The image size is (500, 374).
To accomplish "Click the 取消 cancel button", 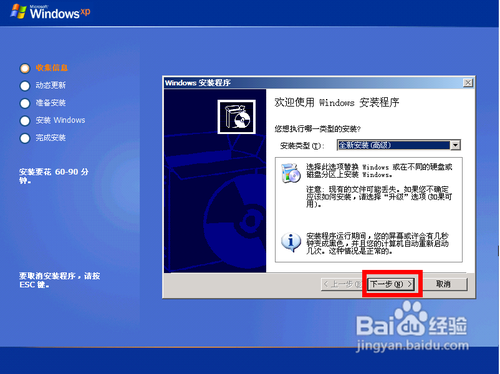I will coord(443,284).
